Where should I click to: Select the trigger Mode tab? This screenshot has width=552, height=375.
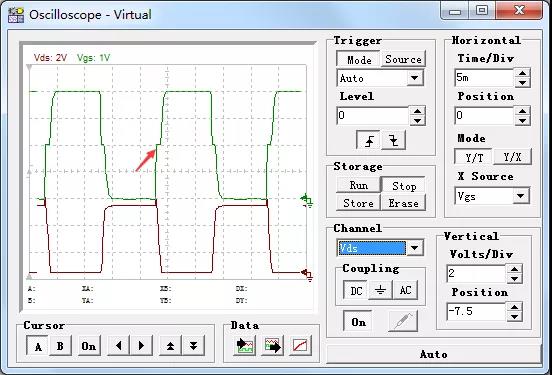coord(359,60)
